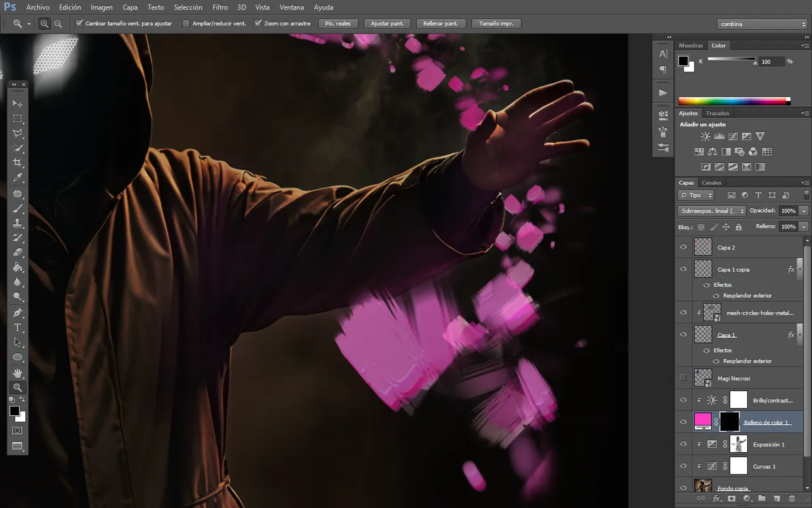Select the Eyedropper tool

18,178
